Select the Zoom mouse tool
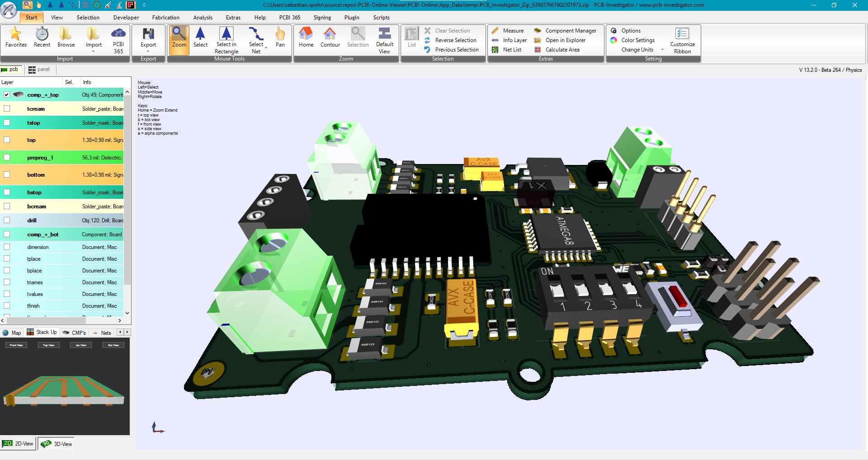The width and height of the screenshot is (868, 460). [x=179, y=38]
